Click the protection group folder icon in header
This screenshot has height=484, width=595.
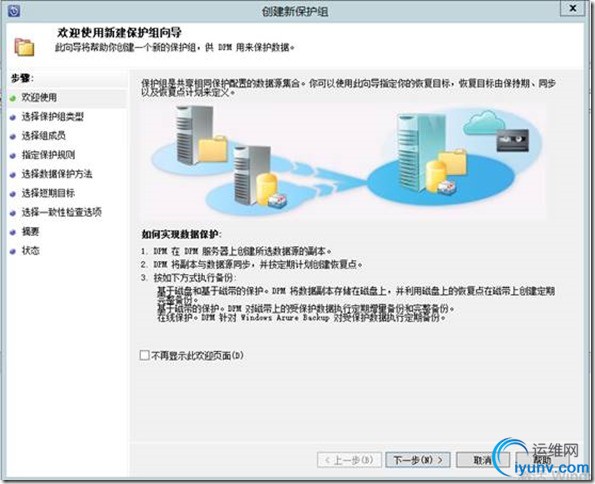24,47
